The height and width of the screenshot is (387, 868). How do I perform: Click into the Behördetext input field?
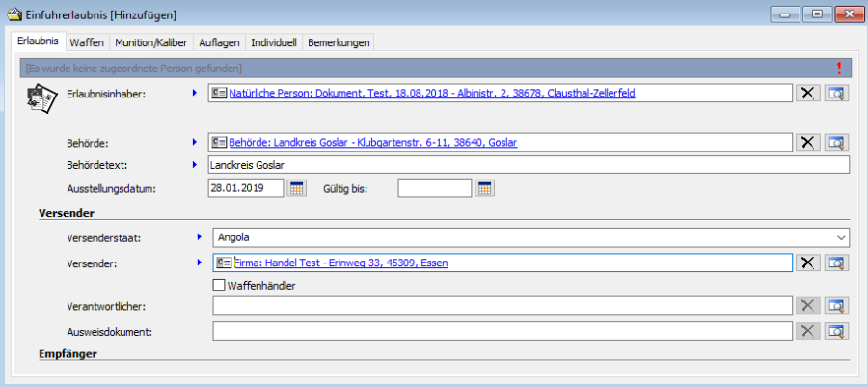point(528,165)
